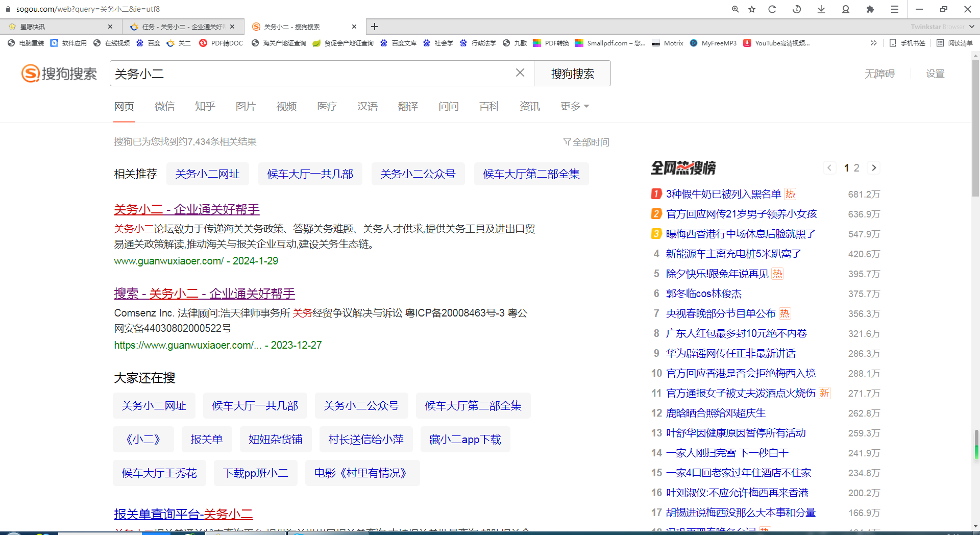Image resolution: width=980 pixels, height=535 pixels.
Task: Open the browser hamburger menu
Action: pyautogui.click(x=895, y=9)
